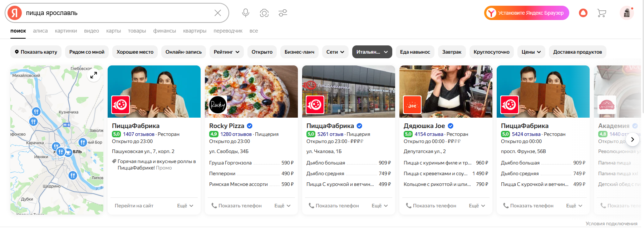
Task: Open the user profile avatar
Action: pyautogui.click(x=626, y=13)
